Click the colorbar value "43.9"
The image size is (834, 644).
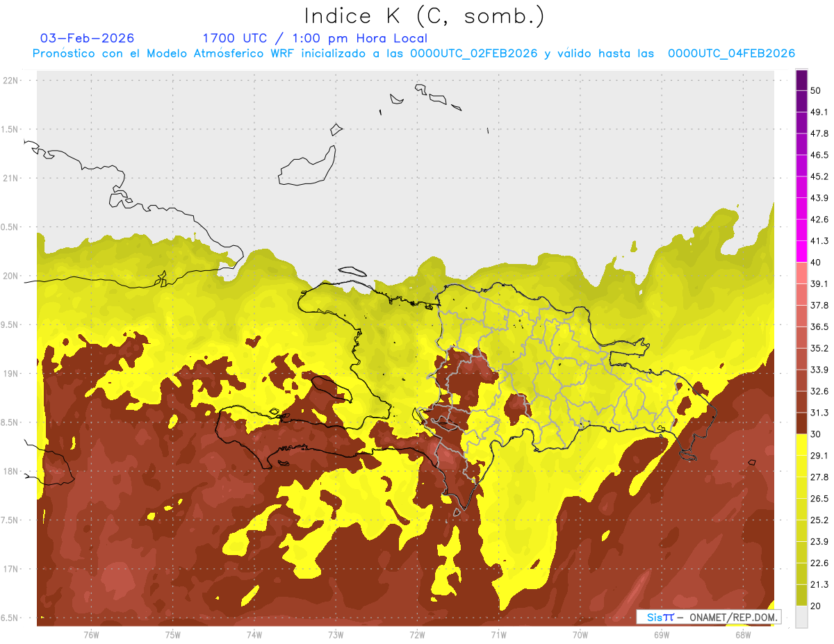(x=819, y=198)
